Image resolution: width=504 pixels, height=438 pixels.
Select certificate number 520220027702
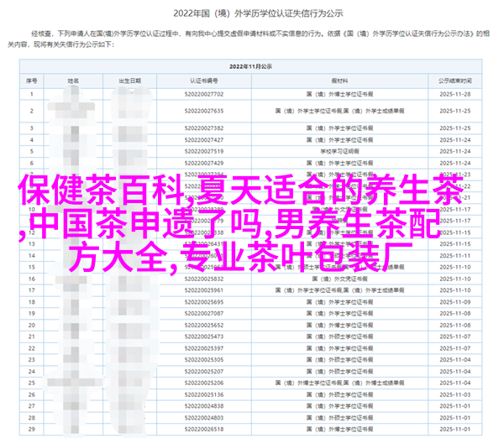[206, 96]
